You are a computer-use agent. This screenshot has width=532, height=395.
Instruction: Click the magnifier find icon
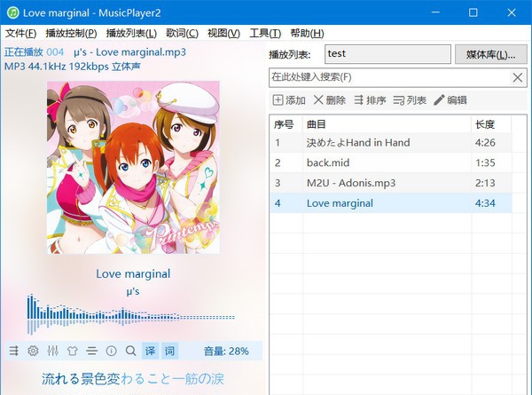click(x=130, y=351)
